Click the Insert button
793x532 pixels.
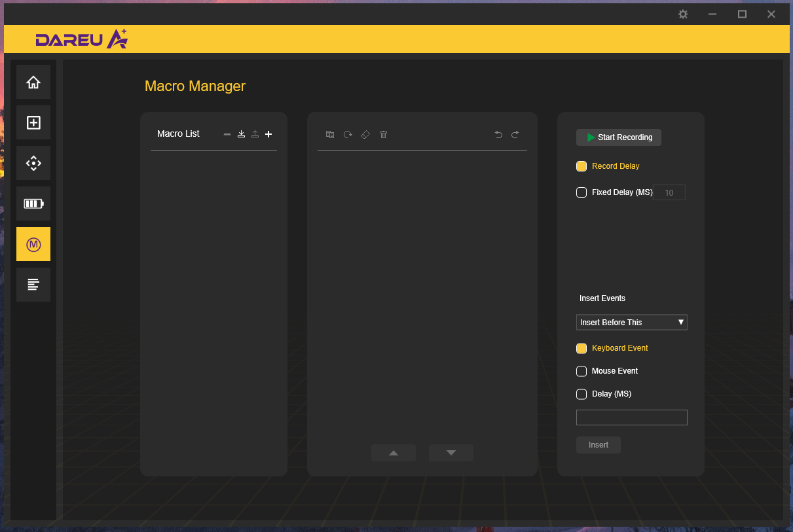[599, 445]
